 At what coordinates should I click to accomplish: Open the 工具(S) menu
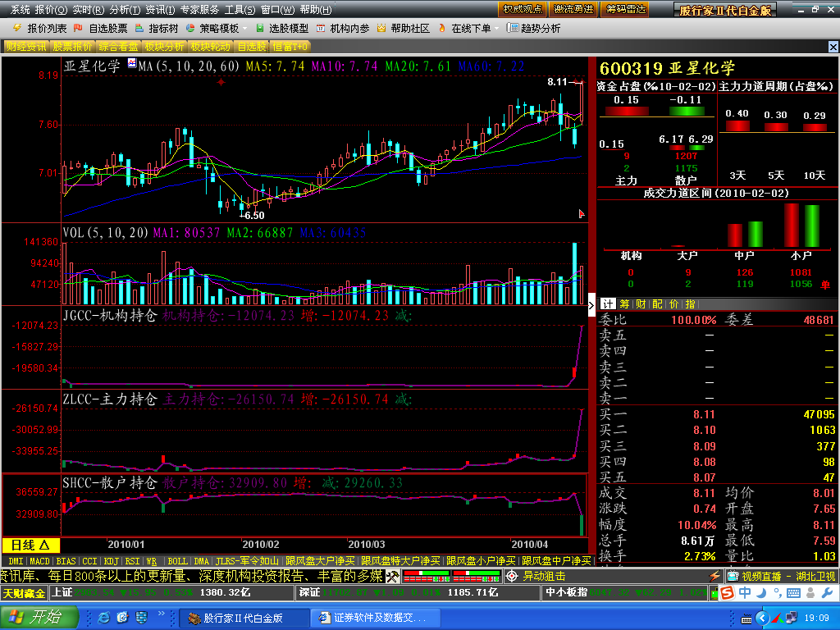point(240,10)
